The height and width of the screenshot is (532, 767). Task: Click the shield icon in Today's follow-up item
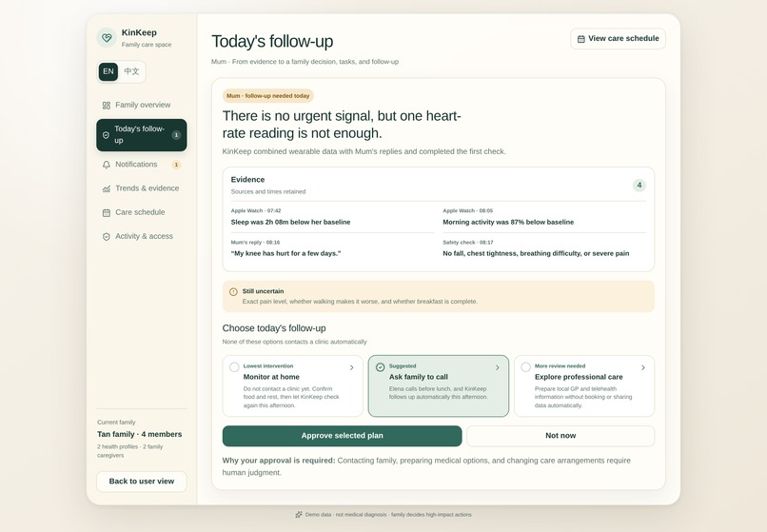coord(106,135)
